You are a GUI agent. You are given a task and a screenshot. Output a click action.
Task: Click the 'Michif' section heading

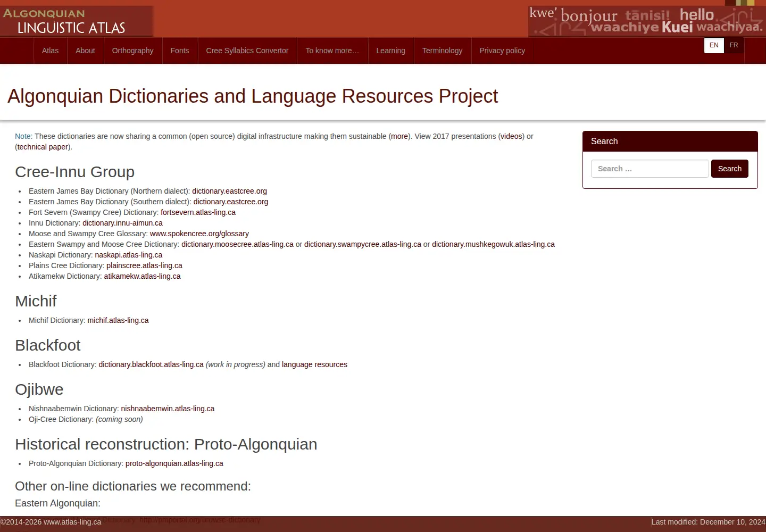pos(36,301)
